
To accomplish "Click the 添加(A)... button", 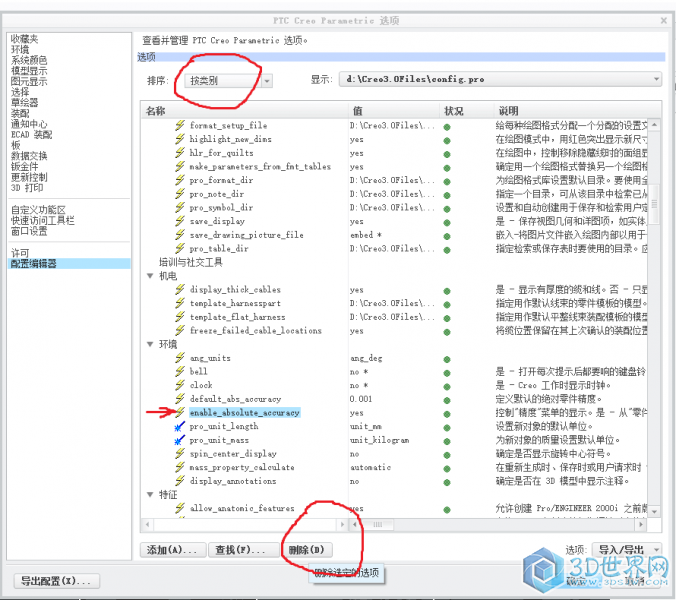I will pos(173,550).
